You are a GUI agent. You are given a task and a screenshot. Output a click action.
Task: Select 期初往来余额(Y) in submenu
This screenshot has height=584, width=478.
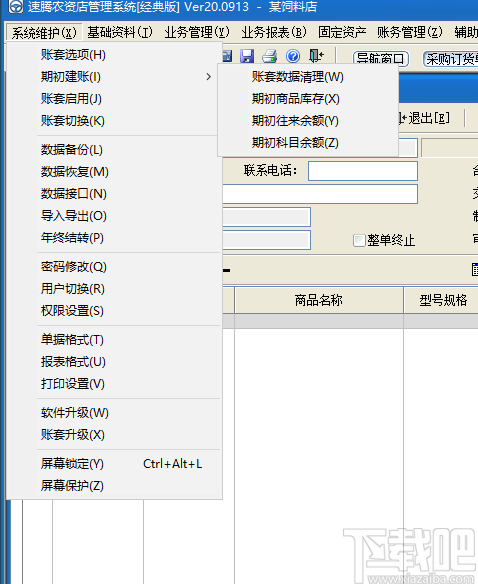308,121
